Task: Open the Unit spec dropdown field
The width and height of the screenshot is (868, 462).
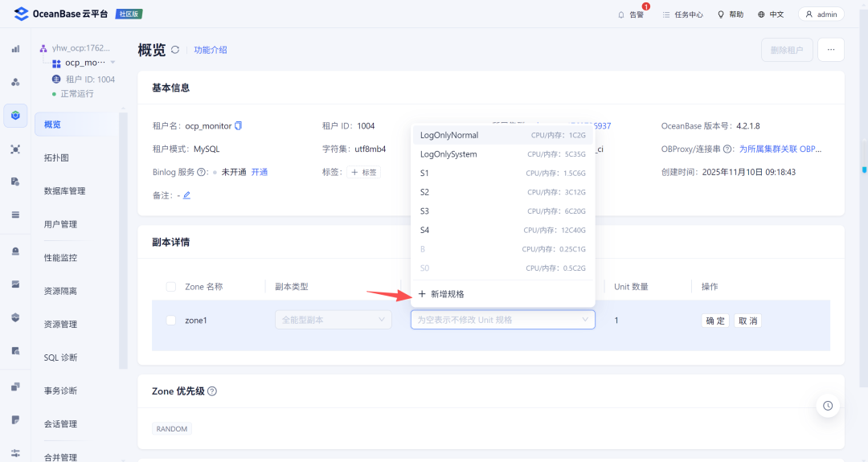Action: point(502,320)
